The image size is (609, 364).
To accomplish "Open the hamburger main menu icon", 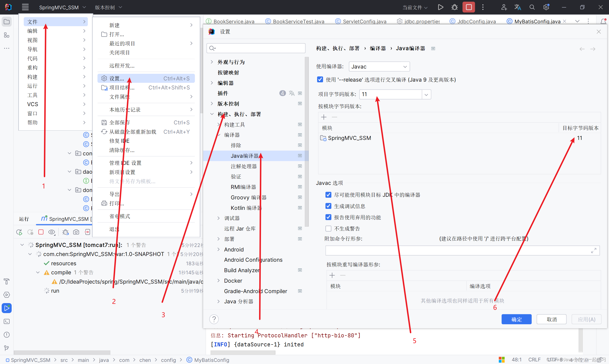I will 25,7.
